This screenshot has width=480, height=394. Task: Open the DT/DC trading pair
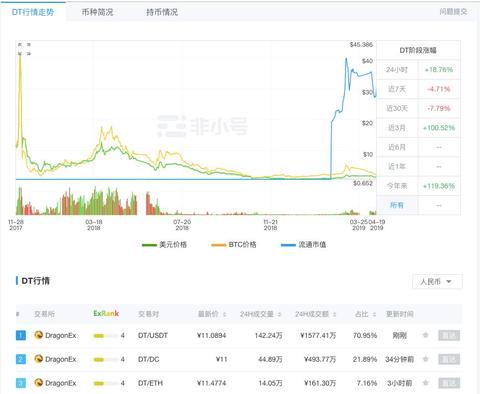click(x=149, y=359)
